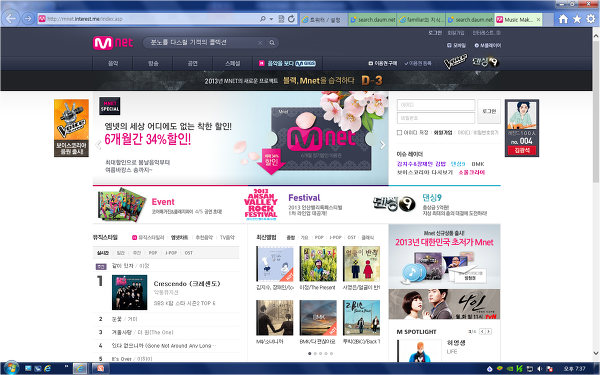Click the 로그인 button beside login fields

coord(489,111)
